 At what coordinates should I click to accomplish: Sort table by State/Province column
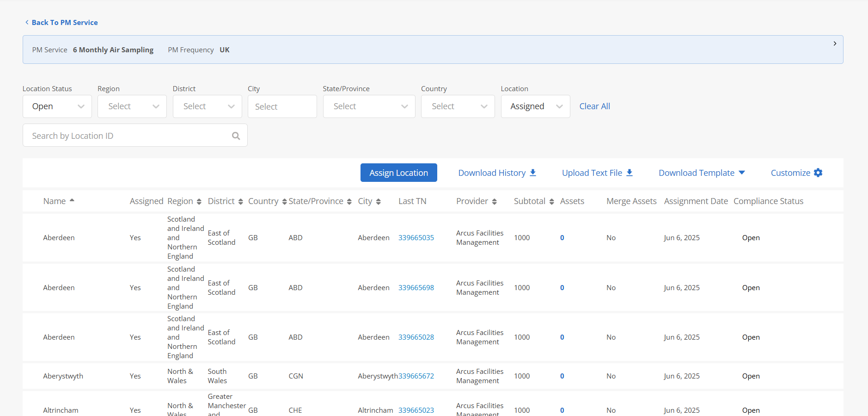pos(349,201)
